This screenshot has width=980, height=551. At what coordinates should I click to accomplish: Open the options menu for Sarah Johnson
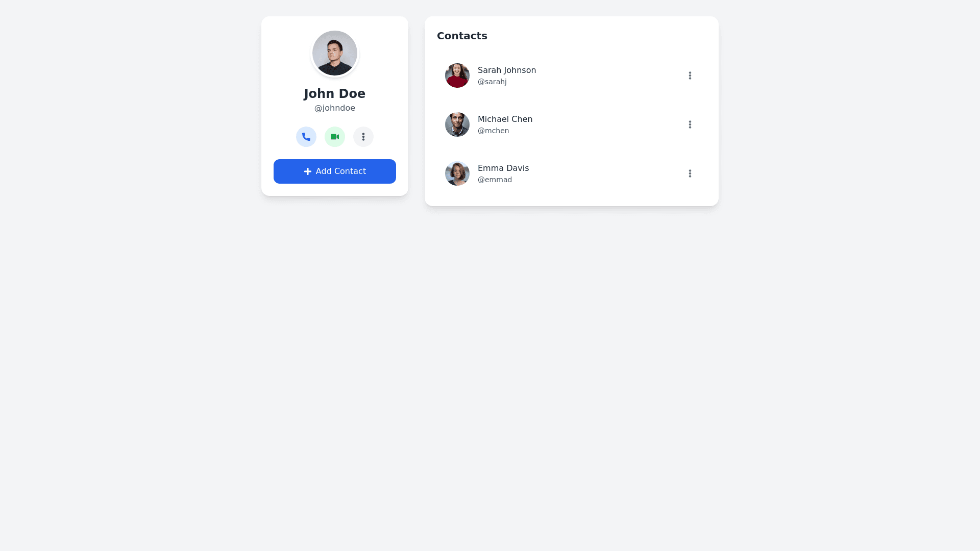point(690,76)
